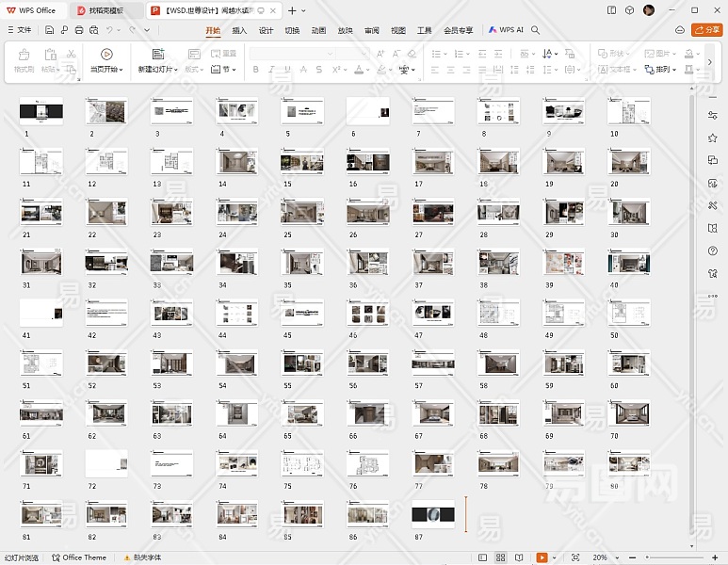Click the new slide icon
728x565 pixels.
point(157,55)
